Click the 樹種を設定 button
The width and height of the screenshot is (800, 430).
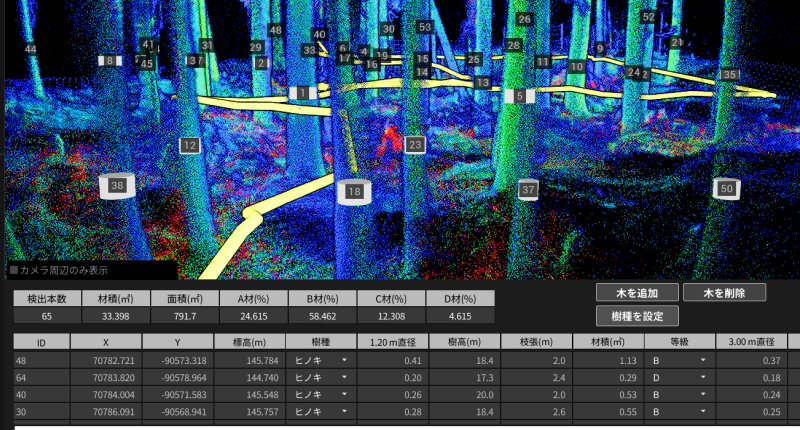click(637, 316)
